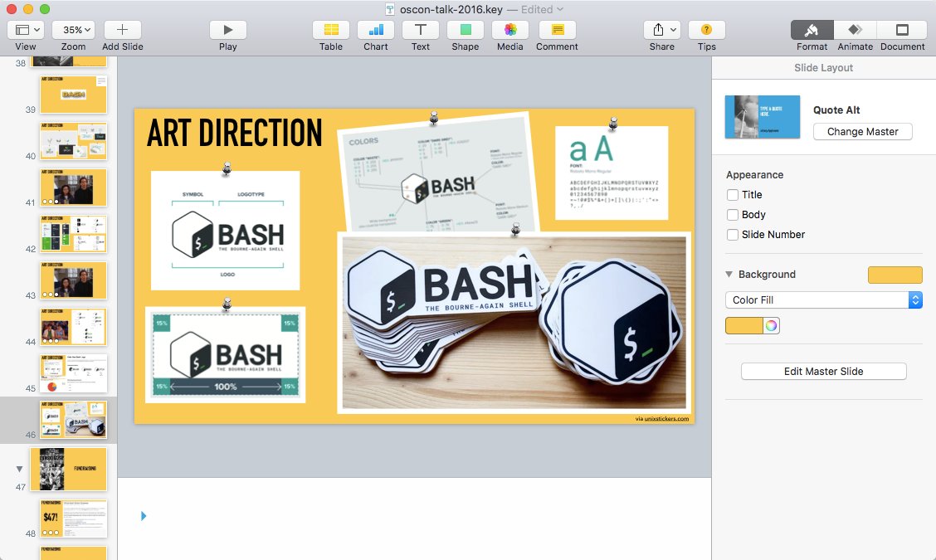Select the COLORS spec sheet image

tap(439, 173)
